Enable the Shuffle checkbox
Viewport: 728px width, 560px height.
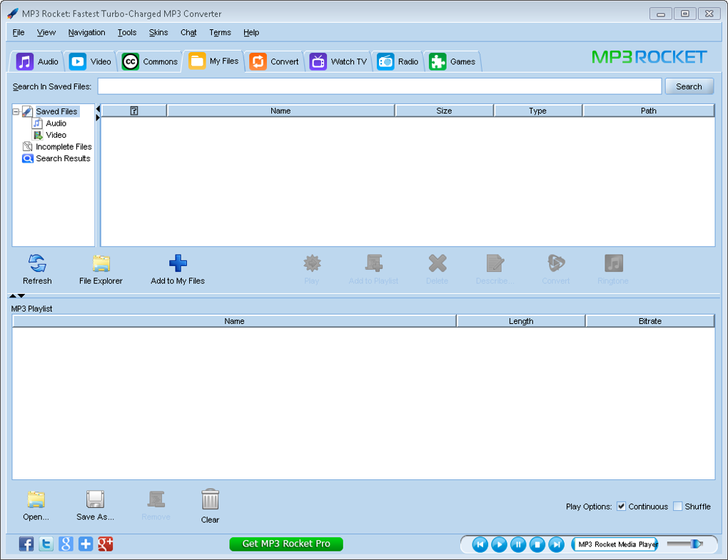pos(678,506)
